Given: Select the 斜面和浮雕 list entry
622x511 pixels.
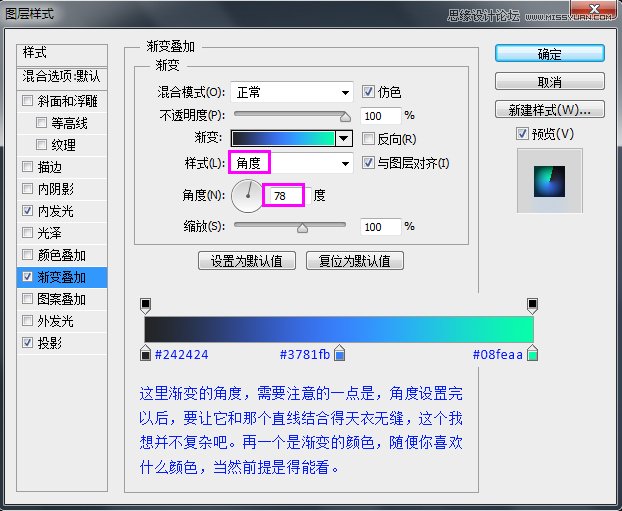Looking at the screenshot, I should point(62,101).
